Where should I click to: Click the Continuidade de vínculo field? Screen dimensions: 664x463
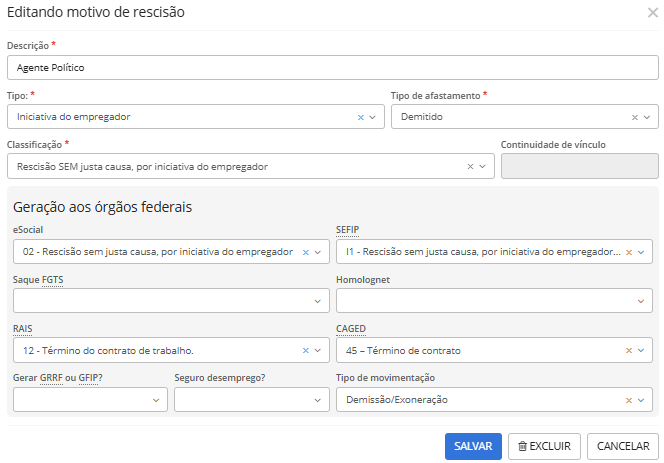coord(580,166)
